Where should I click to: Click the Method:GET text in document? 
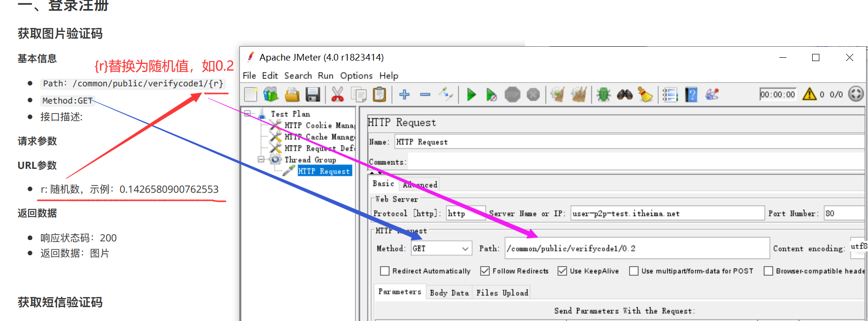coord(67,101)
